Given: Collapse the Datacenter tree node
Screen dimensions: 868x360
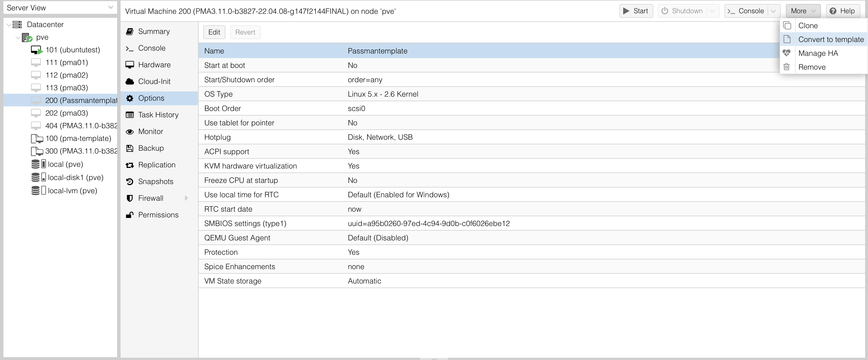Looking at the screenshot, I should pos(8,25).
